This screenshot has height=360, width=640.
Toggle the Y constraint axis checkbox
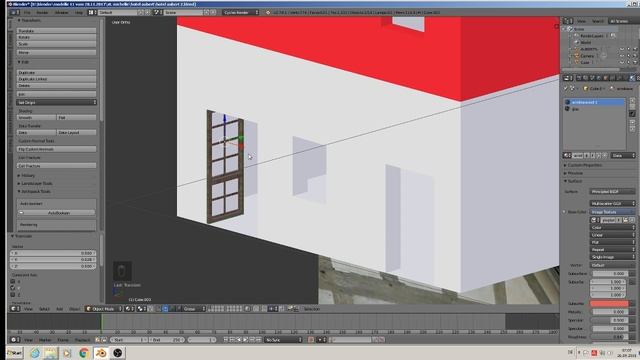click(x=13, y=288)
